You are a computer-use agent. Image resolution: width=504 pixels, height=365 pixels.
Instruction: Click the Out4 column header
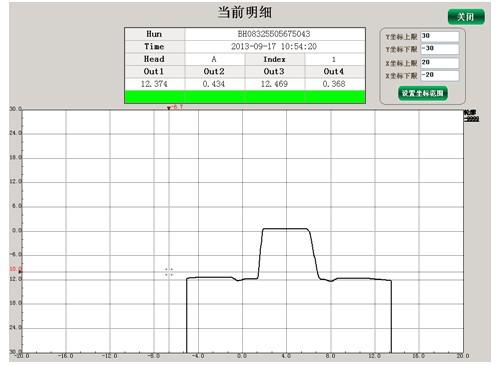334,72
